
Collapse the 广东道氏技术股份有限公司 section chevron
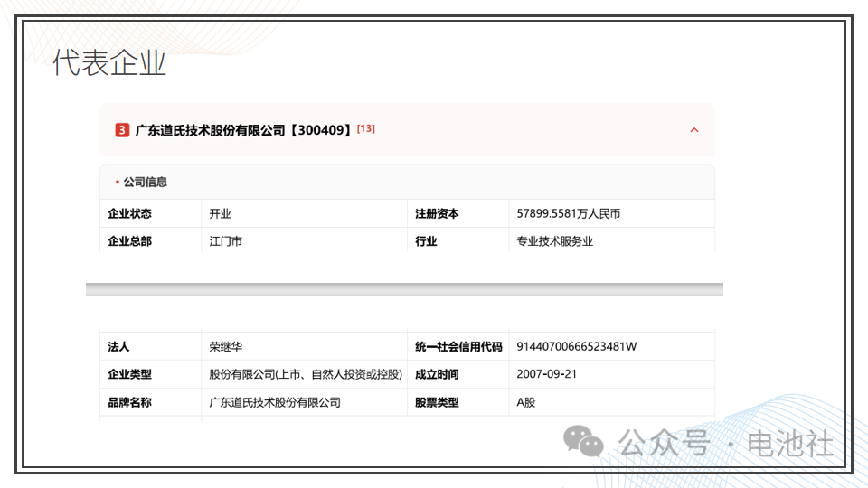pyautogui.click(x=694, y=130)
